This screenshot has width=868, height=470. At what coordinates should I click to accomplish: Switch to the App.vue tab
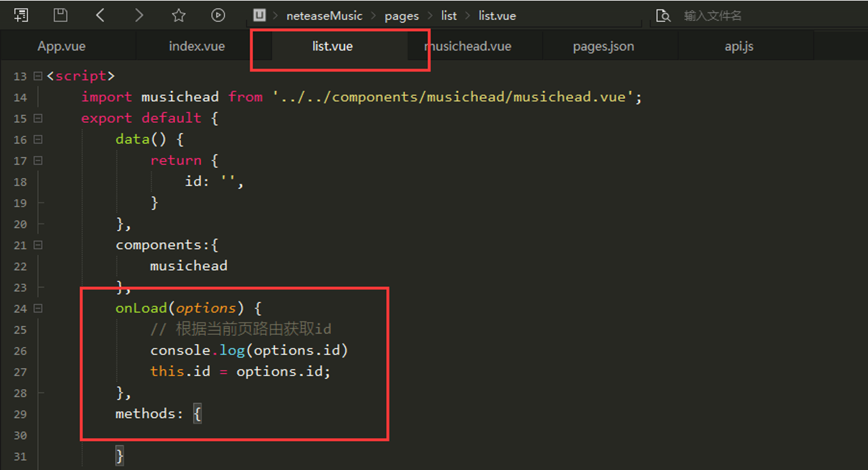pyautogui.click(x=61, y=46)
